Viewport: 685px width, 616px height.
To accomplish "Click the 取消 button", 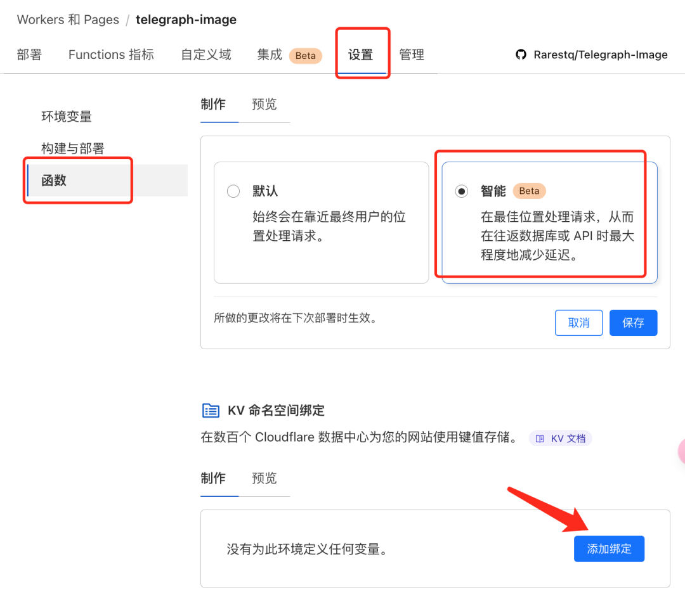I will [x=579, y=323].
